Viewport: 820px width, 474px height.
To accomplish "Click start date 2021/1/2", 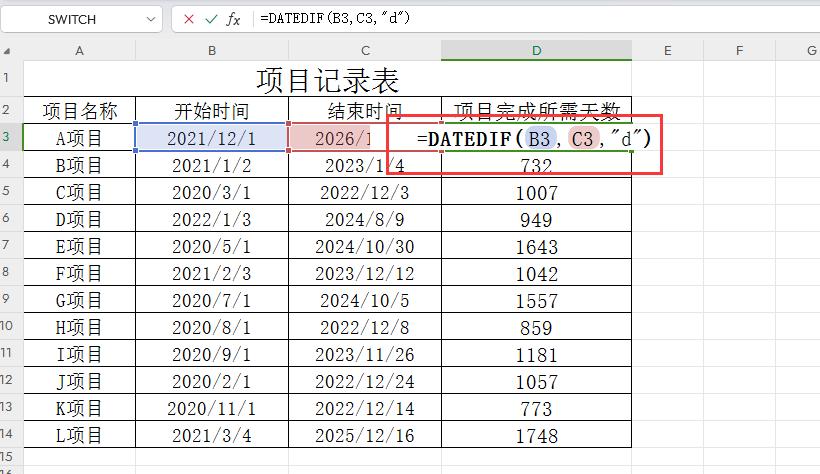I will click(212, 165).
